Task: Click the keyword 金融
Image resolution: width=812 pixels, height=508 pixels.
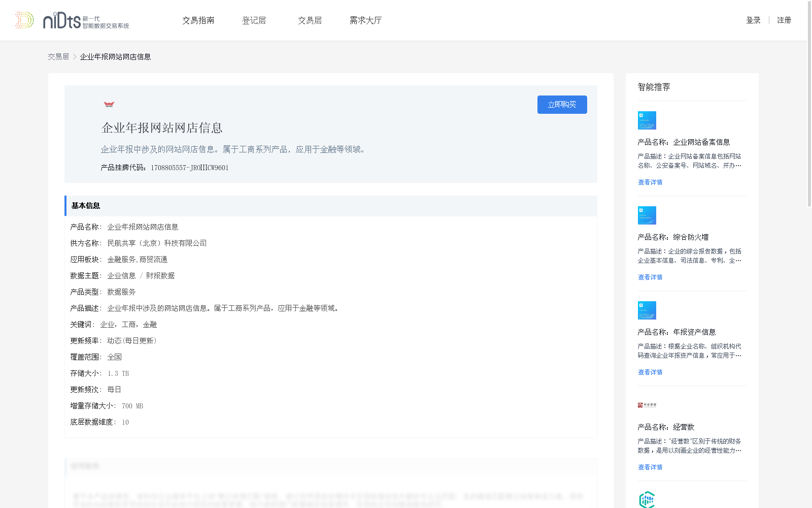Action: pos(150,325)
